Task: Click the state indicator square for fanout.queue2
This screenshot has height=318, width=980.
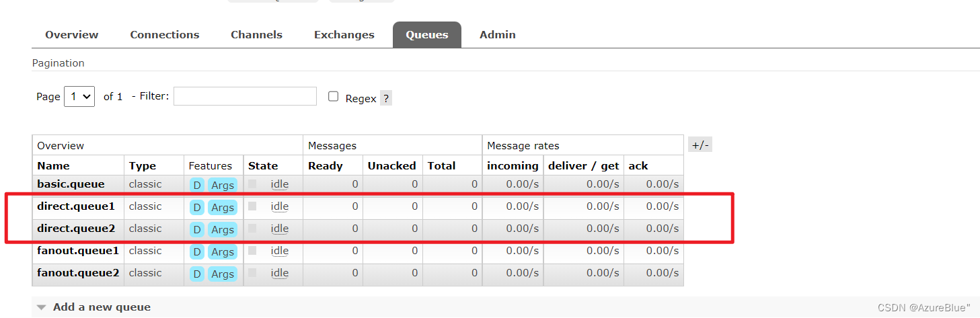Action: pos(252,272)
